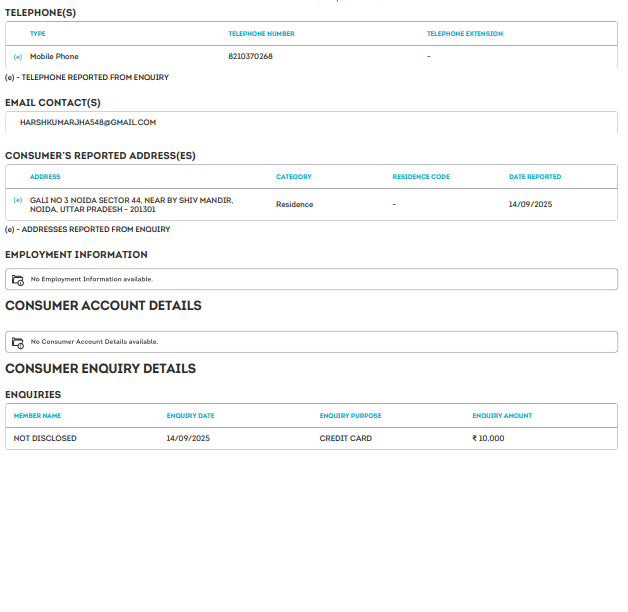Select telephone number 8210370268

click(x=250, y=56)
